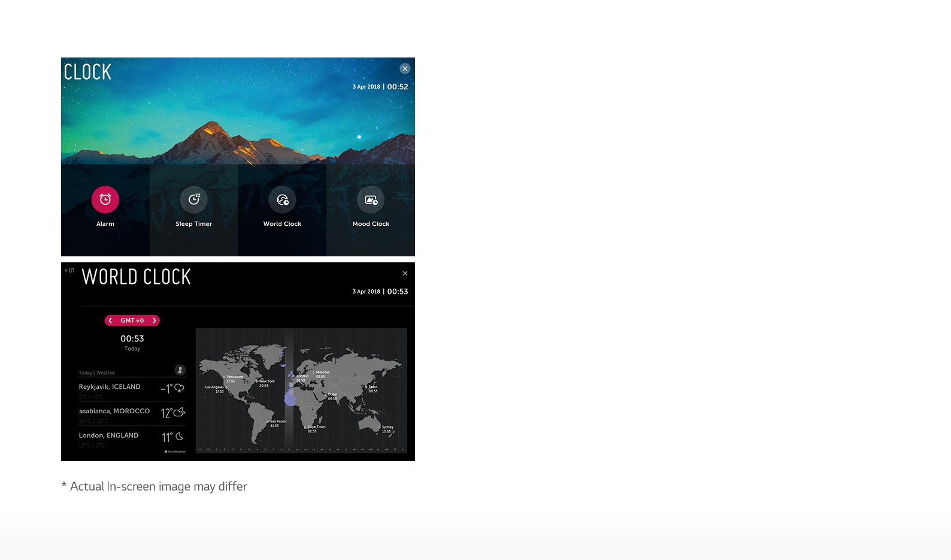
Task: Click the Sao Paulo marker on the map
Action: coord(268,422)
